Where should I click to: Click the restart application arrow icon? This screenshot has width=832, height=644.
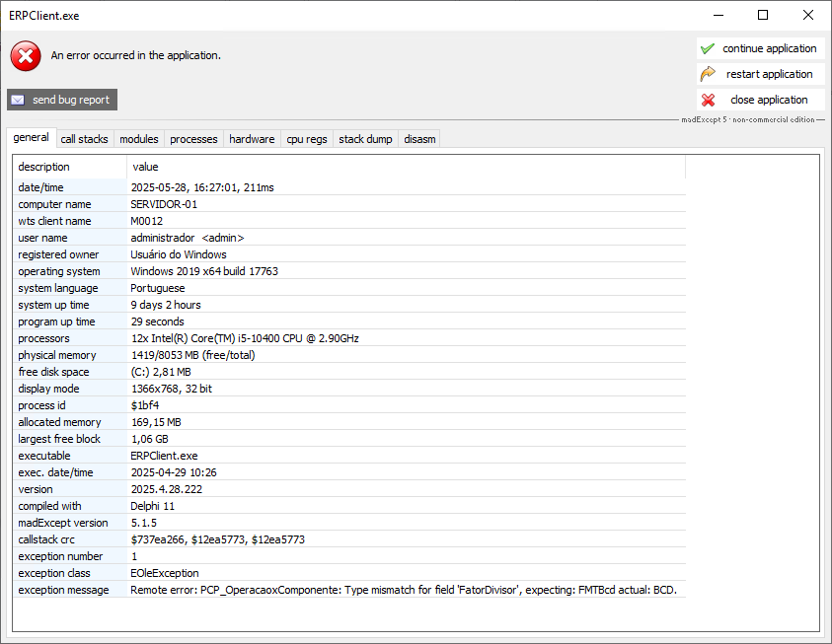[x=708, y=74]
